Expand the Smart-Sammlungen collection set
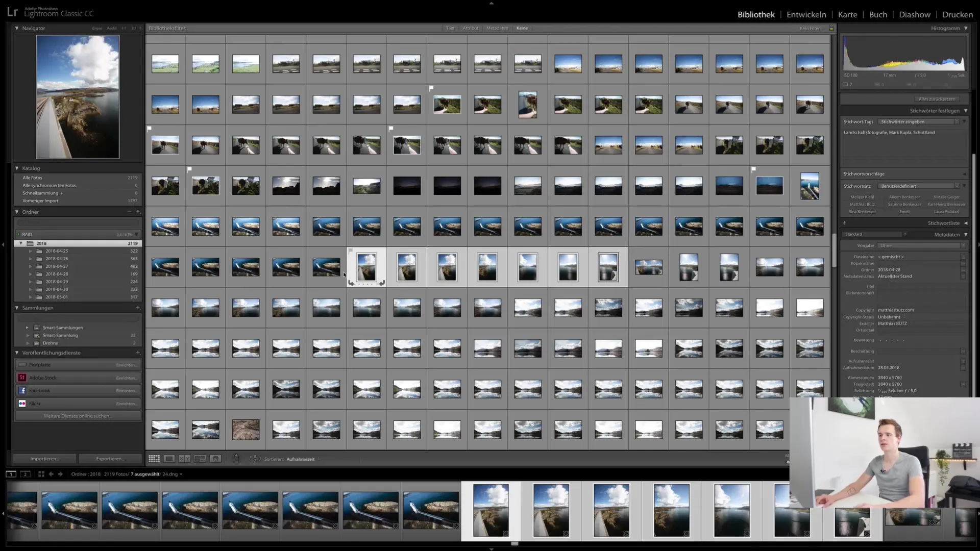This screenshot has height=551, width=980. (x=27, y=328)
